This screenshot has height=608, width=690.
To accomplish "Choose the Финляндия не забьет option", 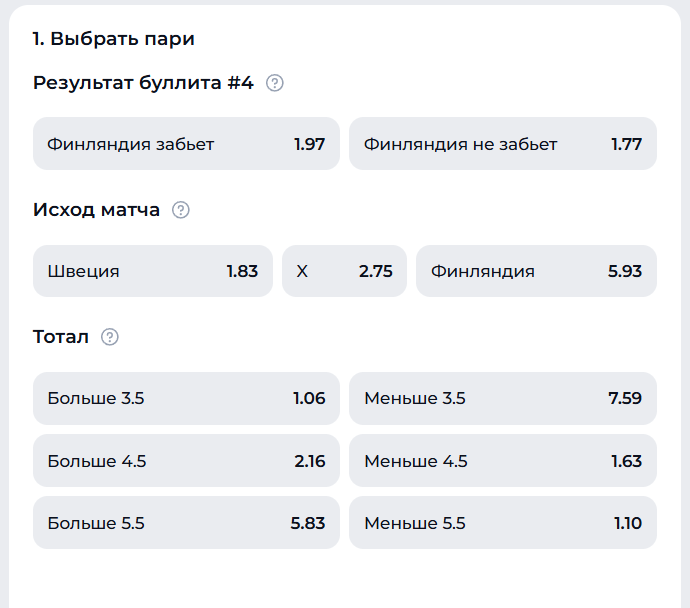I will click(x=502, y=144).
